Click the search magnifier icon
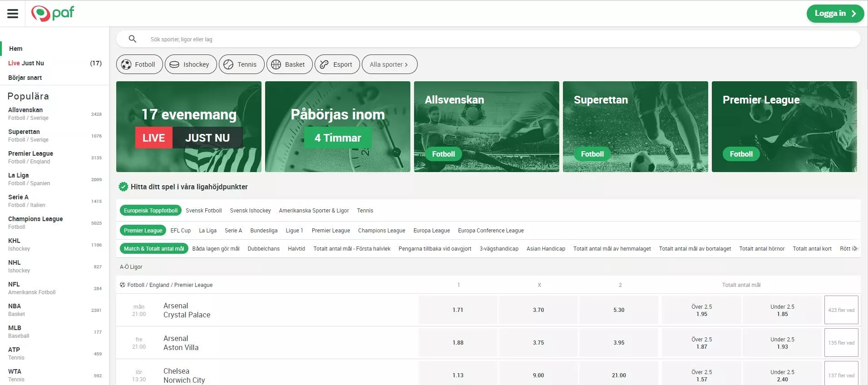Screen dimensions: 868x385 coord(132,39)
